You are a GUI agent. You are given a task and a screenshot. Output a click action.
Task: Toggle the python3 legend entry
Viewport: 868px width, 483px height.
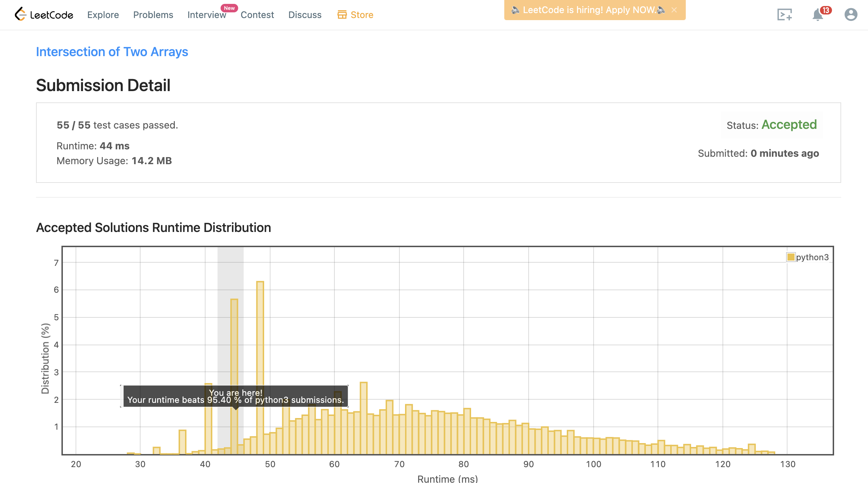pos(812,257)
